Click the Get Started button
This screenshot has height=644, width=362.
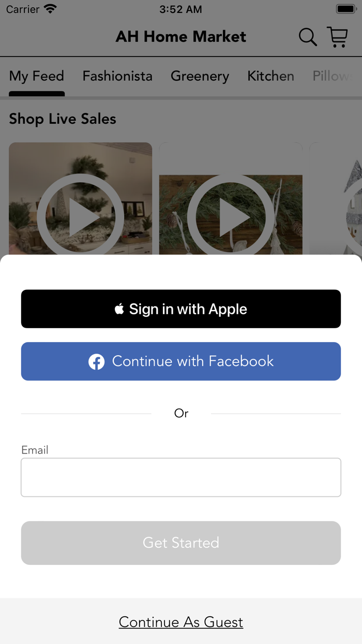pyautogui.click(x=181, y=543)
